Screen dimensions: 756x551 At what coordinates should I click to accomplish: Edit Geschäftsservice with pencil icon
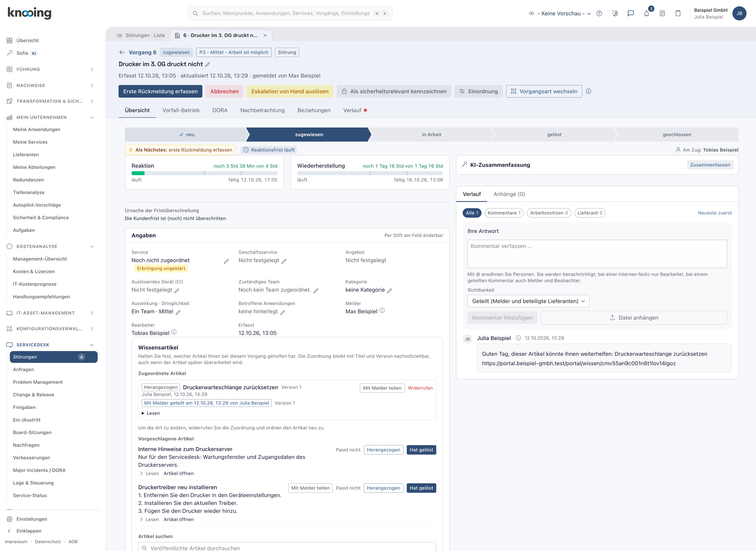tap(284, 261)
